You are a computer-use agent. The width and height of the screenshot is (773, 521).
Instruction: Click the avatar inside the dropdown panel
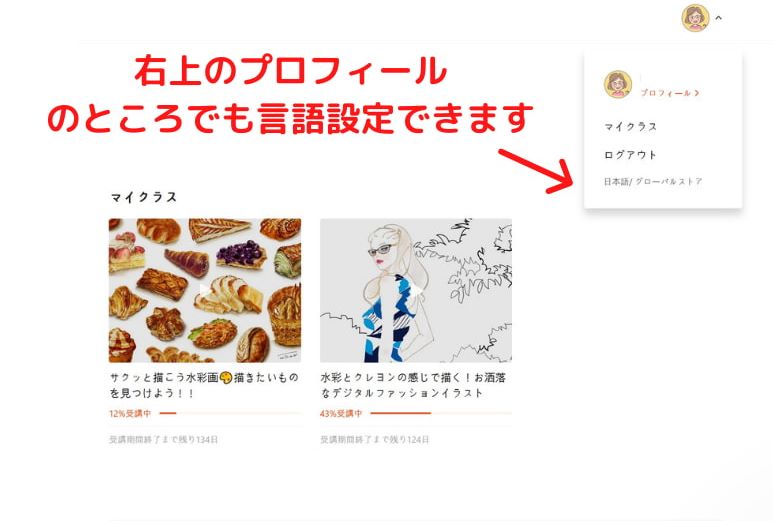point(618,84)
